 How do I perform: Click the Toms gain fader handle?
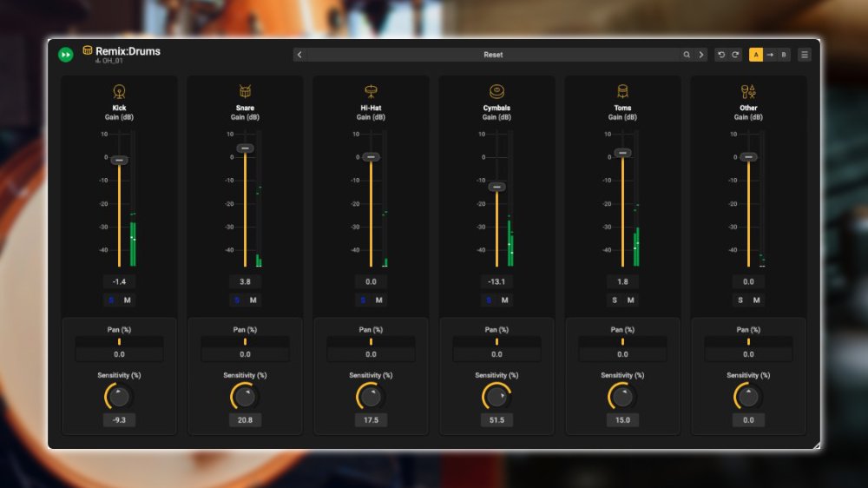tap(622, 153)
